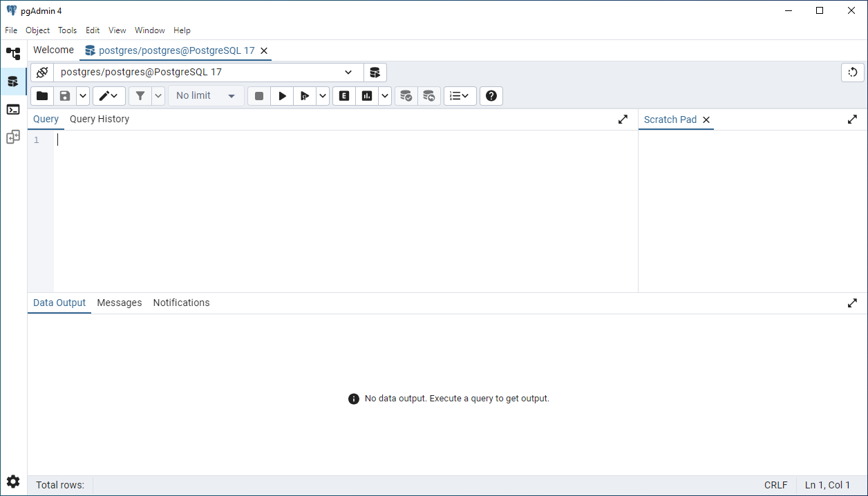Switch to the Query History tab
Image resolution: width=868 pixels, height=496 pixels.
click(100, 119)
